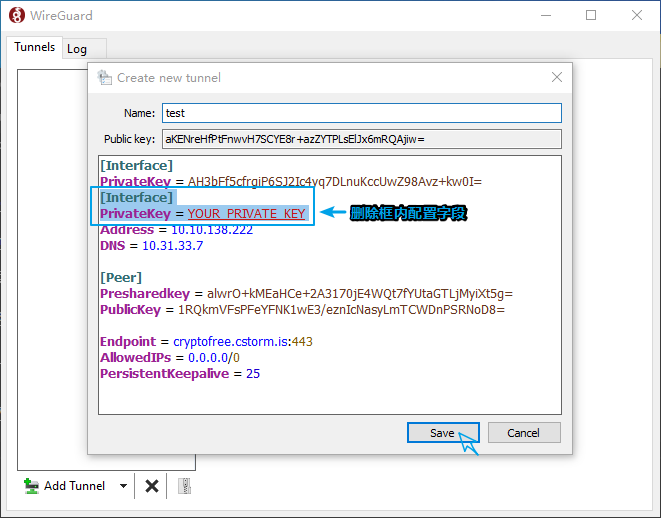Click the WireGuard logo in title bar
The width and height of the screenshot is (661, 518).
pyautogui.click(x=17, y=16)
